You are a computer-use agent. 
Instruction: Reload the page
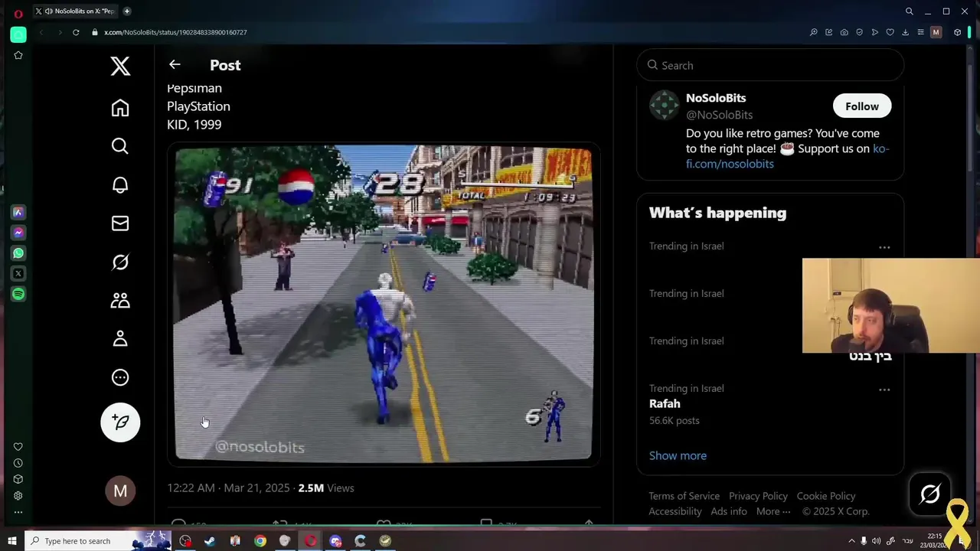[76, 32]
